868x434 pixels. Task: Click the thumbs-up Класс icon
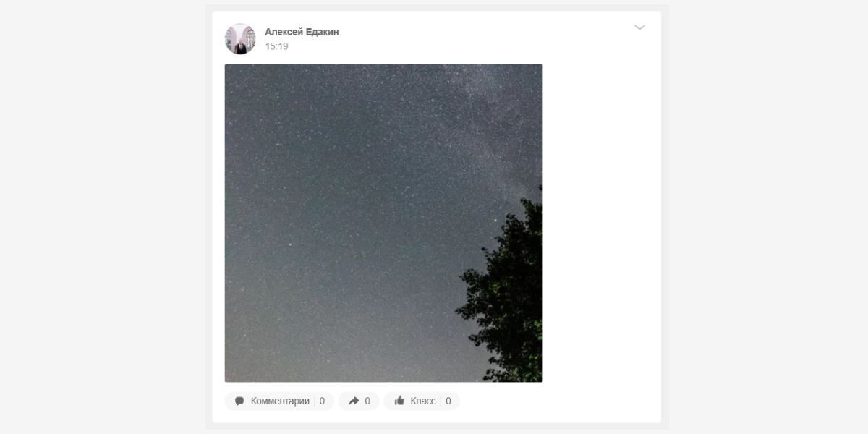(x=399, y=401)
